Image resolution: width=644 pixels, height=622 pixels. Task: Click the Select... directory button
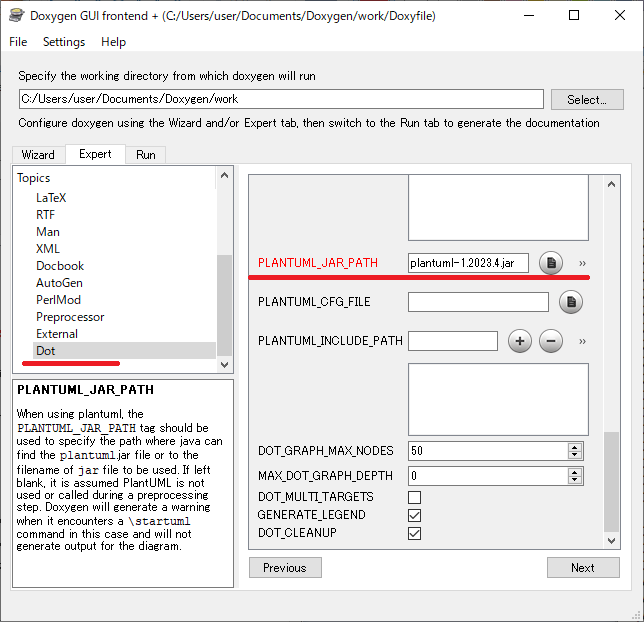(586, 99)
